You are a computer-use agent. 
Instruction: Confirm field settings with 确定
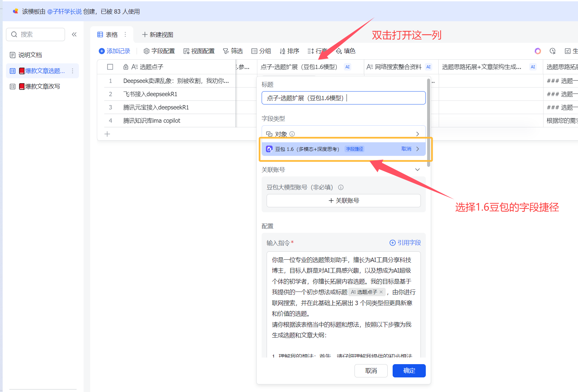tap(409, 371)
